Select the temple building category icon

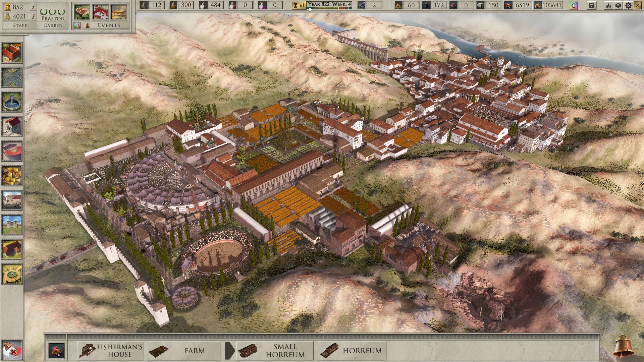pos(12,126)
